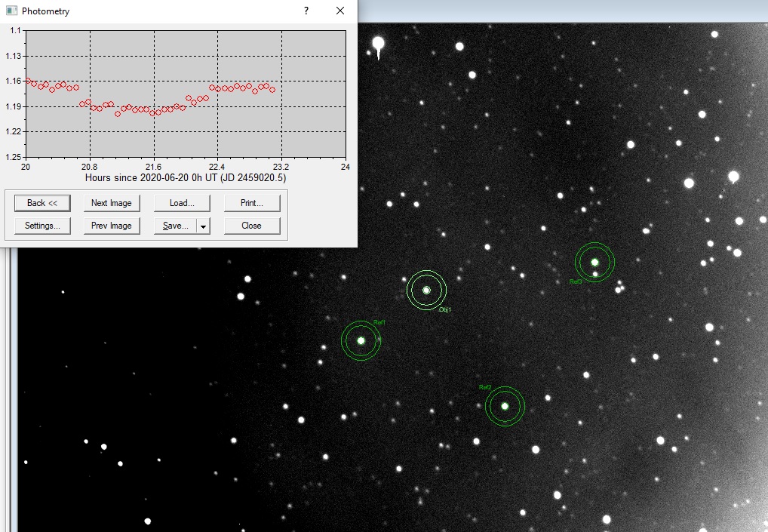Image resolution: width=768 pixels, height=532 pixels.
Task: Click the Save... button
Action: pos(175,226)
